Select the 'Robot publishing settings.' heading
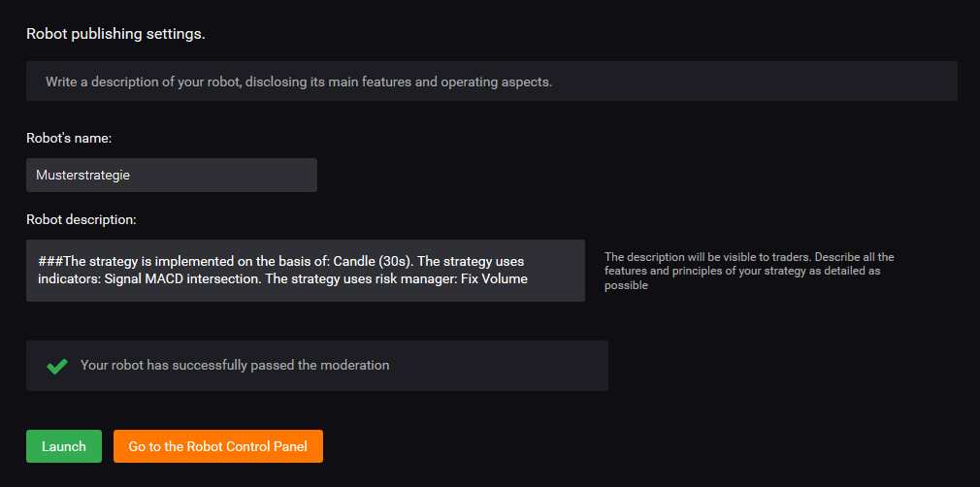The image size is (980, 487). 115,34
